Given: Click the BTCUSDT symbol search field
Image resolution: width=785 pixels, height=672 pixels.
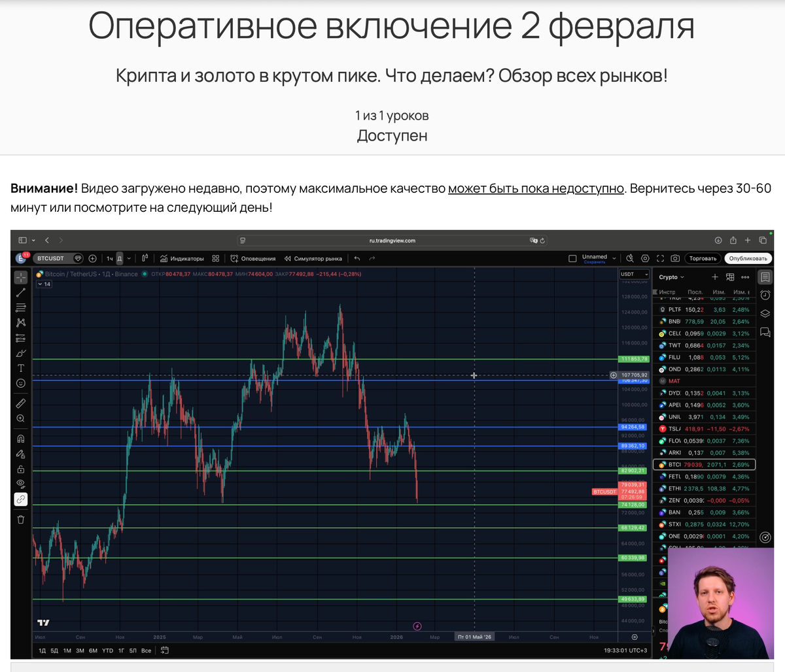Looking at the screenshot, I should tap(58, 258).
